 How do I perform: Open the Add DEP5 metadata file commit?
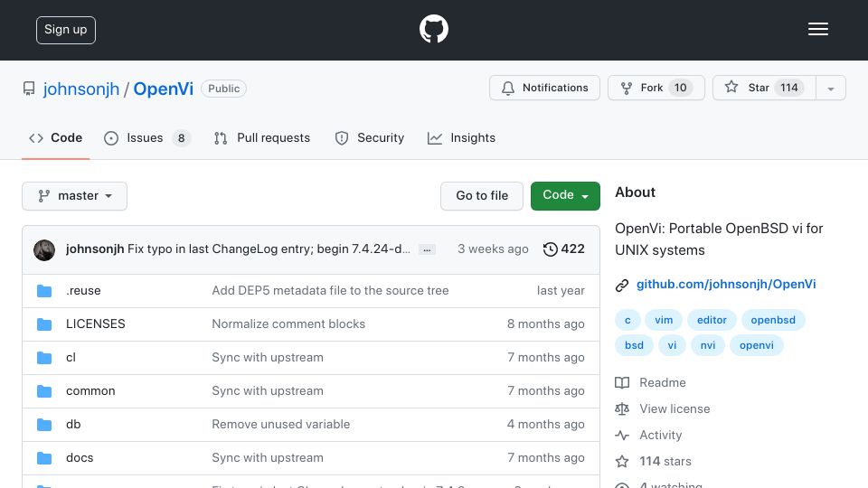tap(331, 290)
